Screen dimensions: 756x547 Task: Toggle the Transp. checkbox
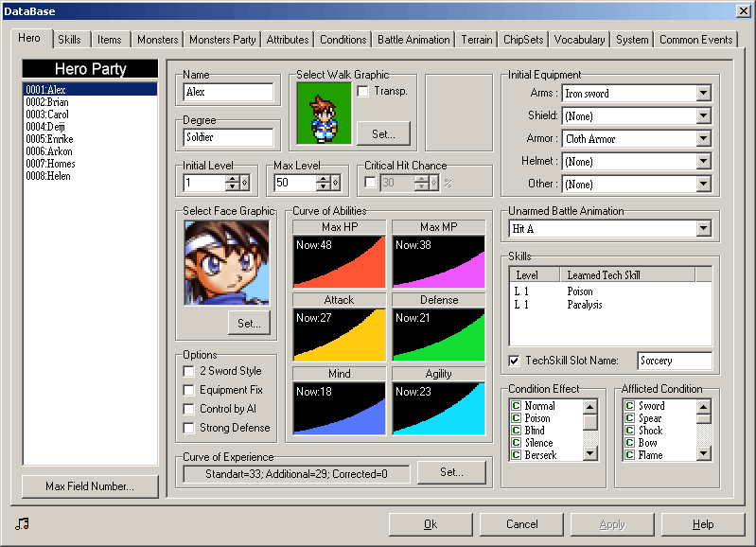(363, 92)
